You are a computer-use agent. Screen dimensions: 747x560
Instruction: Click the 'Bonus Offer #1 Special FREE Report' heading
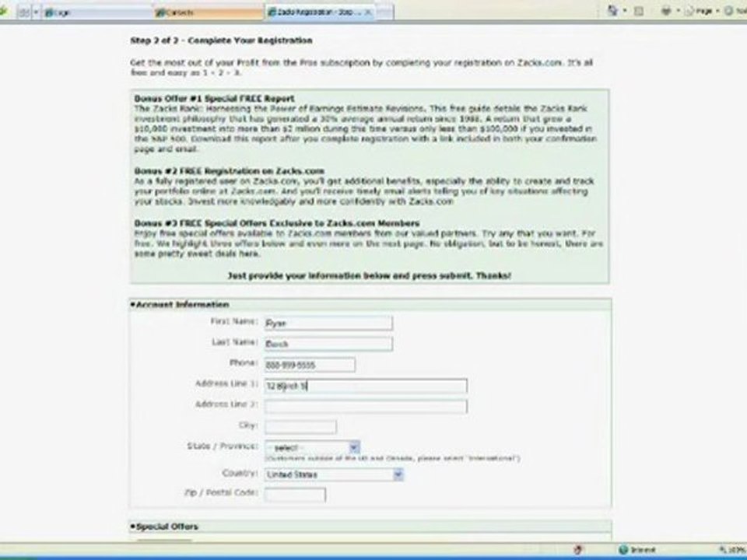coord(215,99)
